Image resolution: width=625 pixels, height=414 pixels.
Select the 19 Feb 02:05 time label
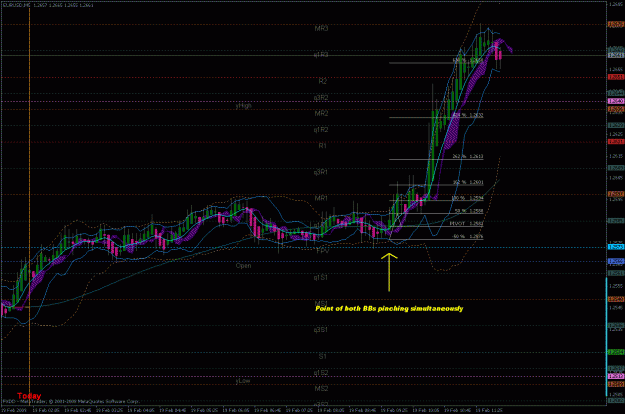[x=46, y=410]
